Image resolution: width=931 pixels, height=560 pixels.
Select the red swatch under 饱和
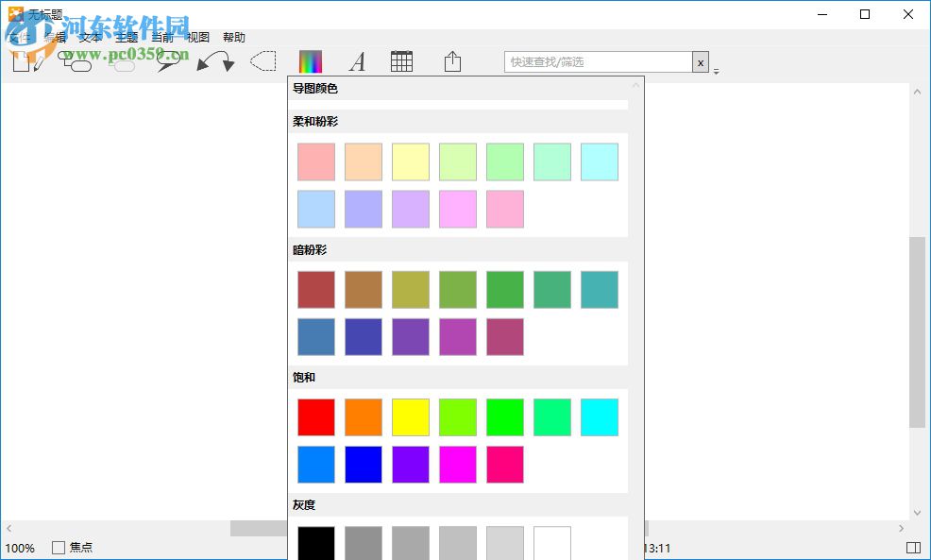[315, 416]
